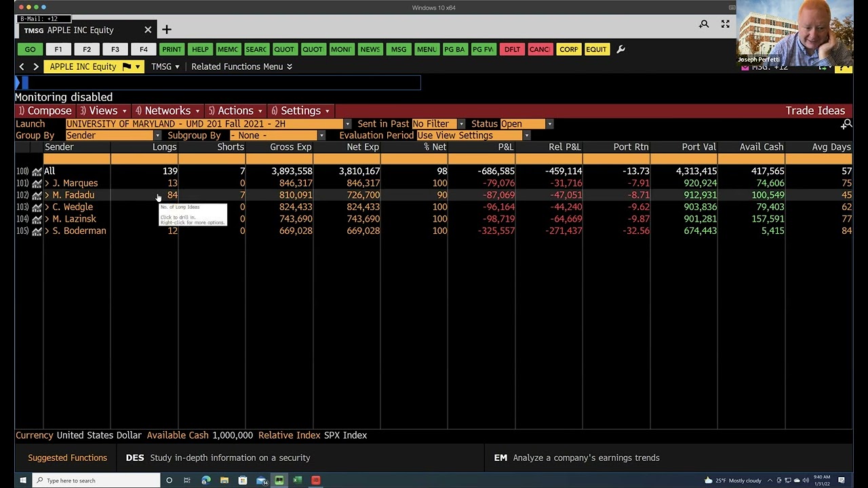Open EM earnings trends suggested function
Image resolution: width=868 pixels, height=488 pixels.
[576, 457]
